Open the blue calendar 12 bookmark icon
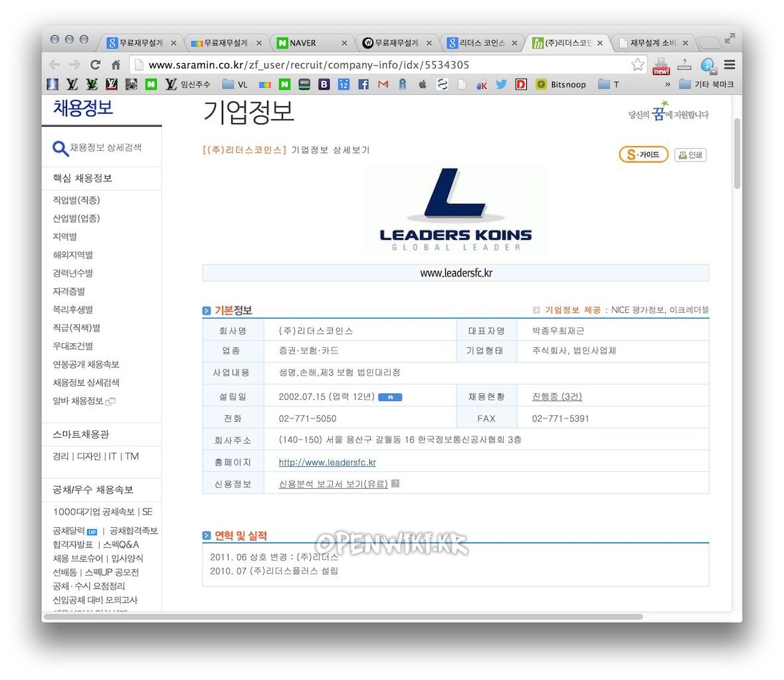784x680 pixels. (343, 84)
